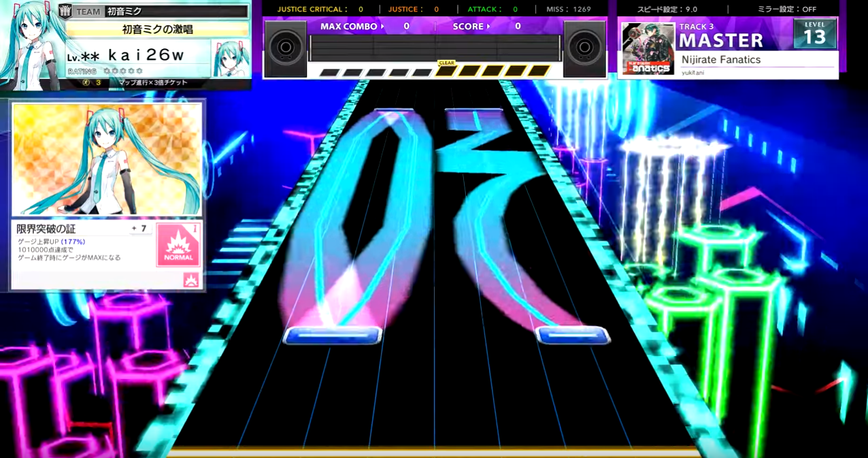Click the right speaker graphic
868x458 pixels.
pos(586,48)
